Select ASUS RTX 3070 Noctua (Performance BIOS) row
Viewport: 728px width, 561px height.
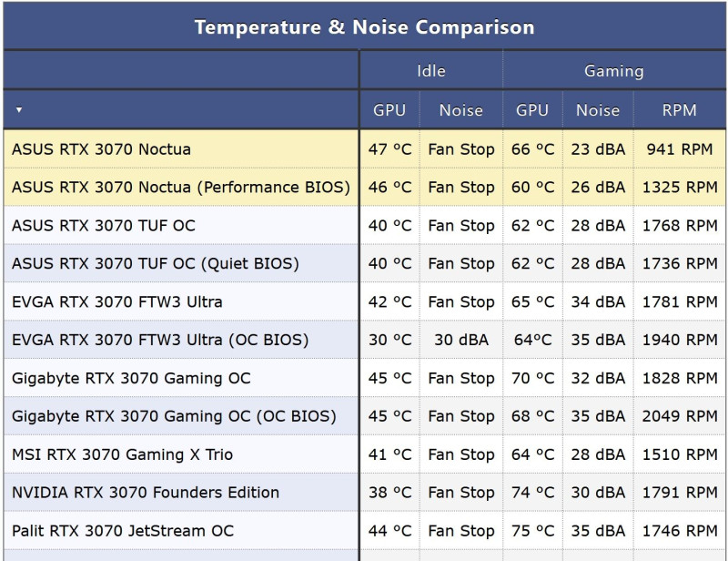(365, 188)
